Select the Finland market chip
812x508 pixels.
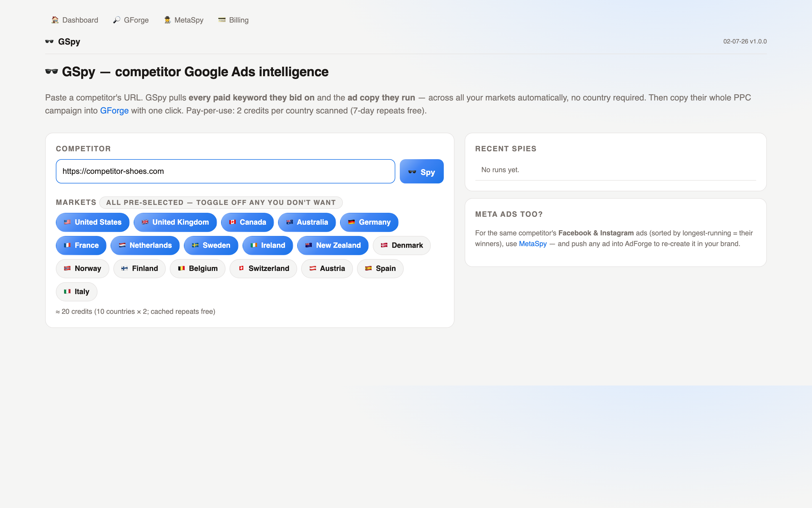pos(140,268)
